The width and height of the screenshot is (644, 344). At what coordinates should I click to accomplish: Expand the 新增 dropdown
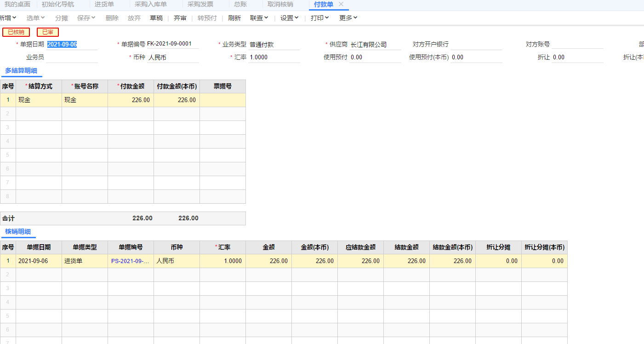pyautogui.click(x=8, y=18)
